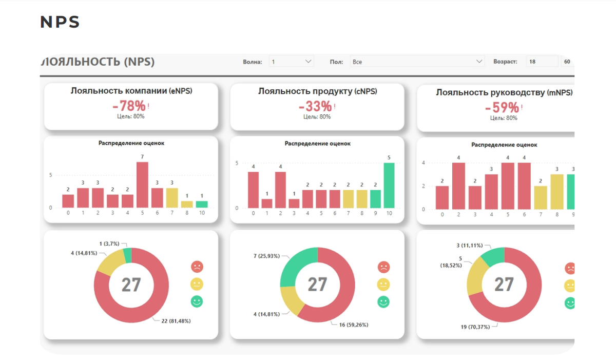
Task: Select the green score 10 bar in eNPS chart
Action: 202,204
